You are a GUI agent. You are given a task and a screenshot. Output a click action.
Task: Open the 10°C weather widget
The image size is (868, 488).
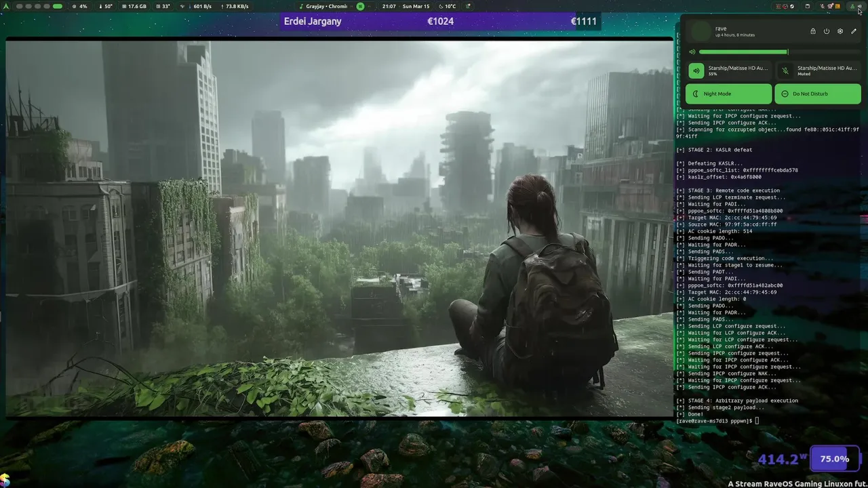[446, 6]
